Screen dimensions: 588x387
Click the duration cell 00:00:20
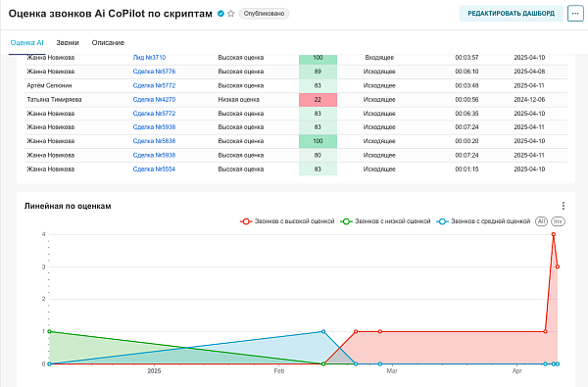pyautogui.click(x=466, y=141)
